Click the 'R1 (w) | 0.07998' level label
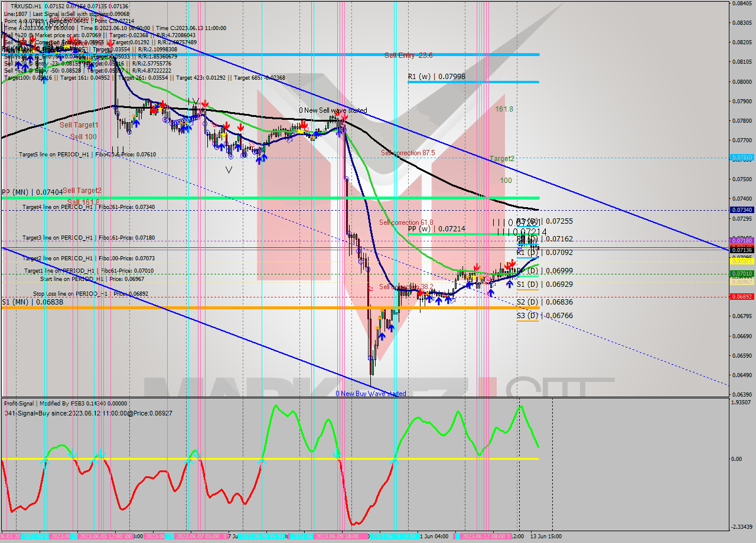The image size is (756, 543). point(436,77)
